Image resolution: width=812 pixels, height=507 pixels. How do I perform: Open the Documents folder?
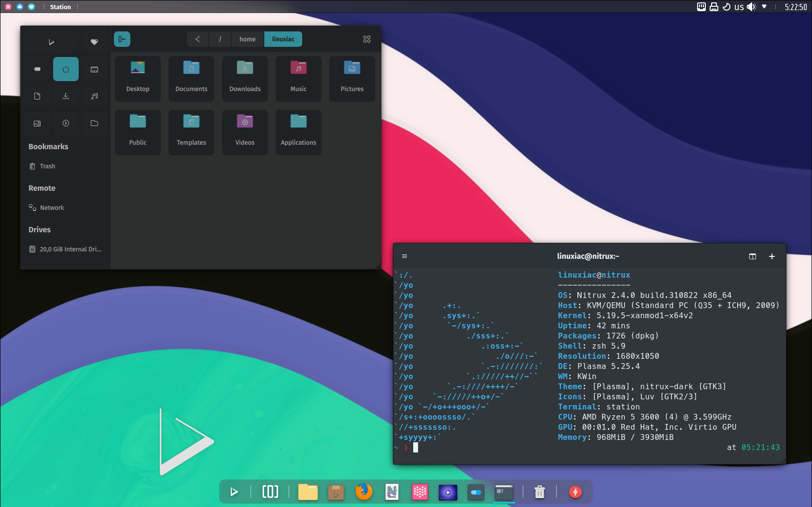coord(191,79)
